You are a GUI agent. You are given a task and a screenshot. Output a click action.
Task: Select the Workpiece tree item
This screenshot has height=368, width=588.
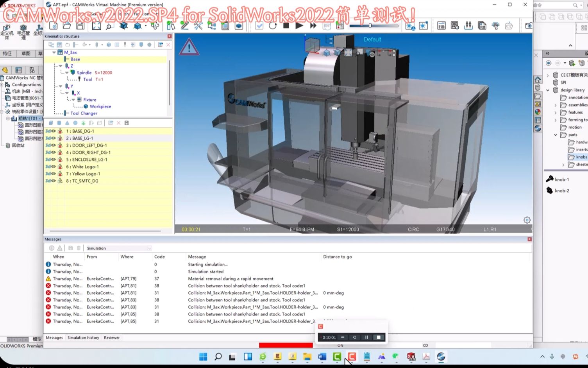click(x=100, y=106)
